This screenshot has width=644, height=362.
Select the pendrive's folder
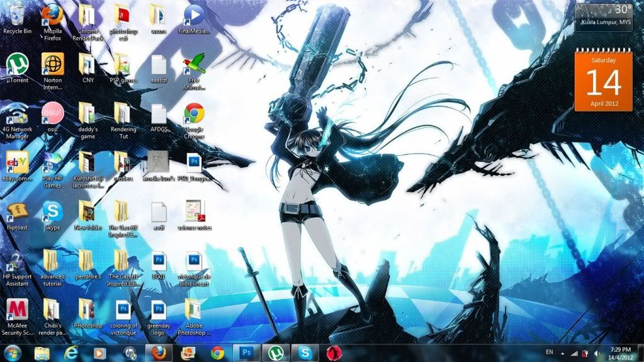88,265
